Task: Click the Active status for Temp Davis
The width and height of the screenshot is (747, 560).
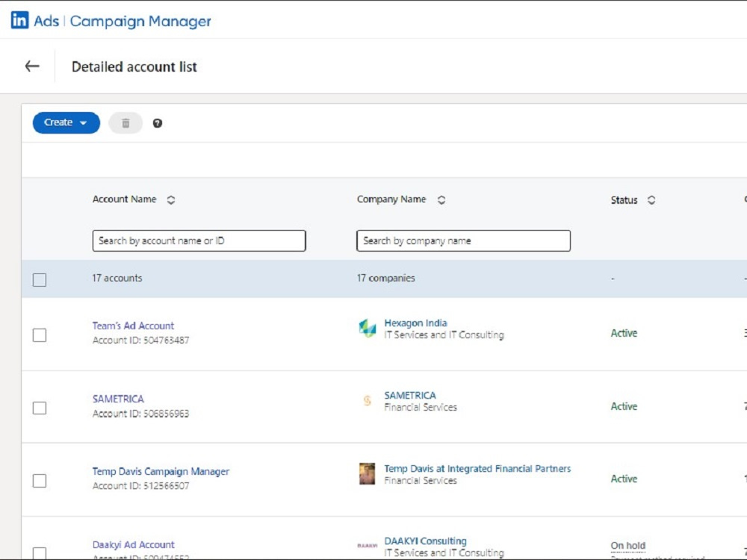Action: point(624,479)
